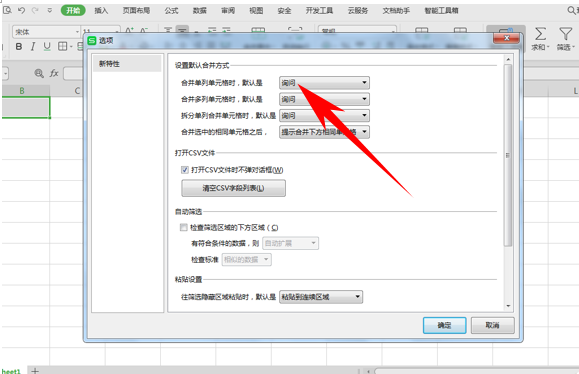The height and width of the screenshot is (374, 579).
Task: Redo the last action
Action: 35,10
